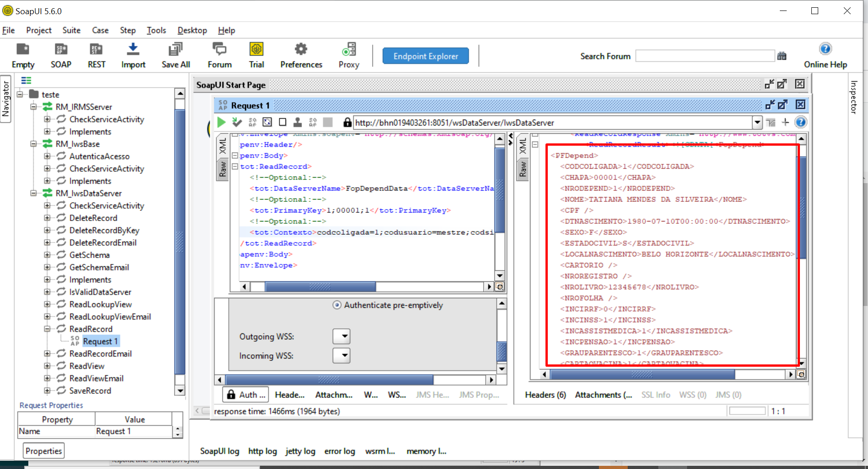This screenshot has height=469, width=868.
Task: Click the Endpoint Explorer button
Action: tap(426, 56)
